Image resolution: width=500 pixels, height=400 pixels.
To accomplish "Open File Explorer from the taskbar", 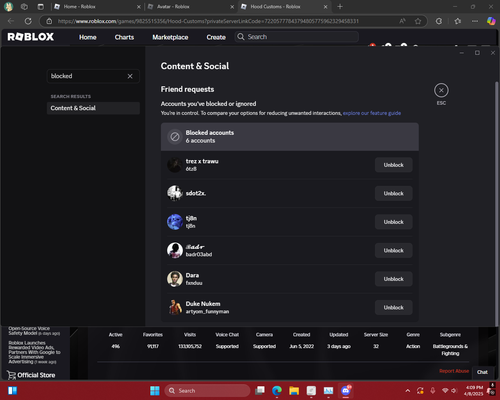I will click(294, 391).
